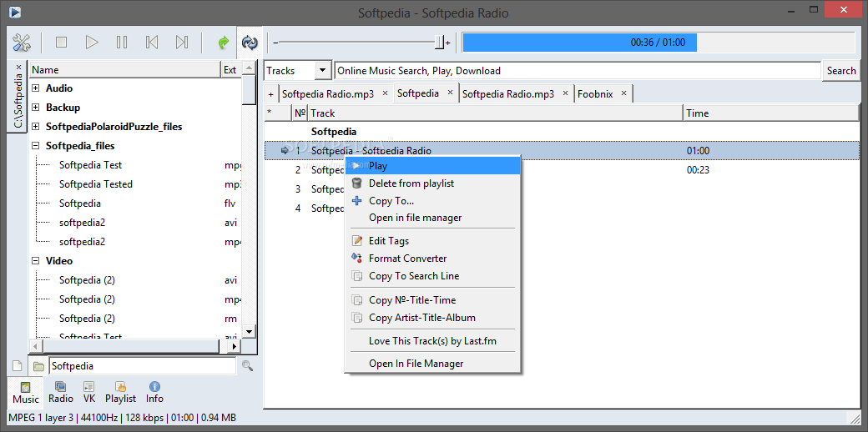Select Softpedia Test in the file tree

[x=90, y=165]
